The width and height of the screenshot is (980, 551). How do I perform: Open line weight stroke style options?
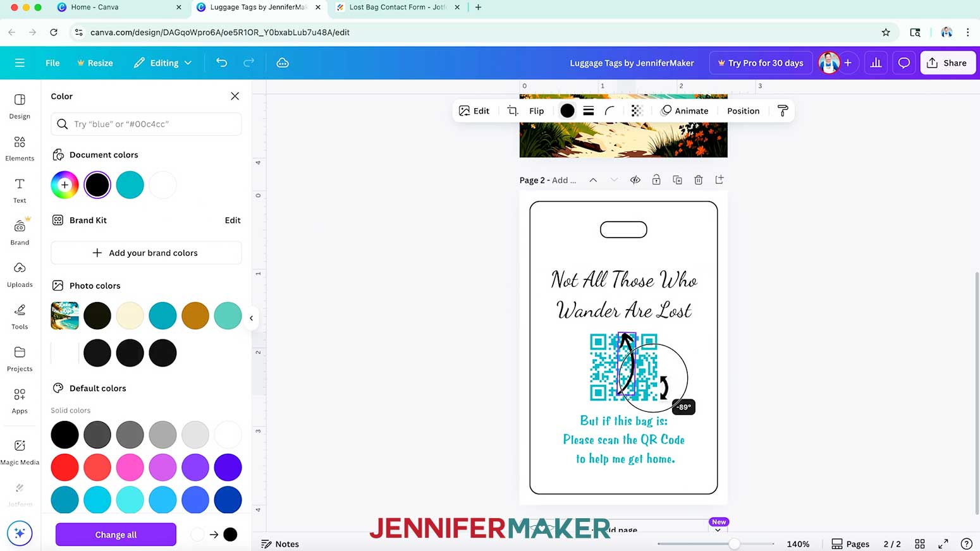[x=589, y=111]
